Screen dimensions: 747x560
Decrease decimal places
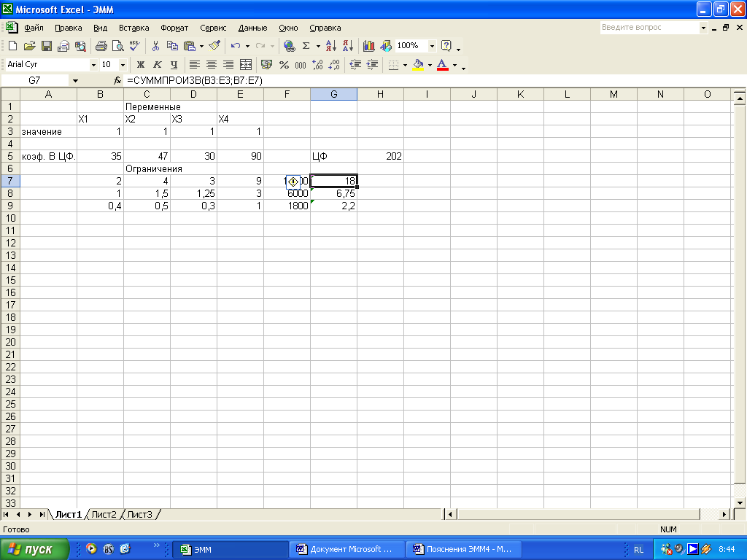point(334,65)
